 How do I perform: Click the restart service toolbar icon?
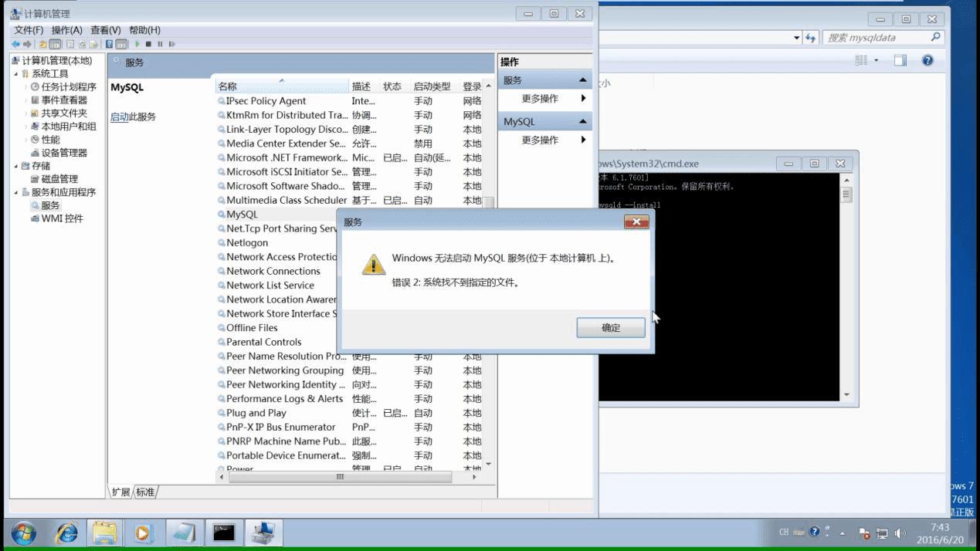[172, 44]
